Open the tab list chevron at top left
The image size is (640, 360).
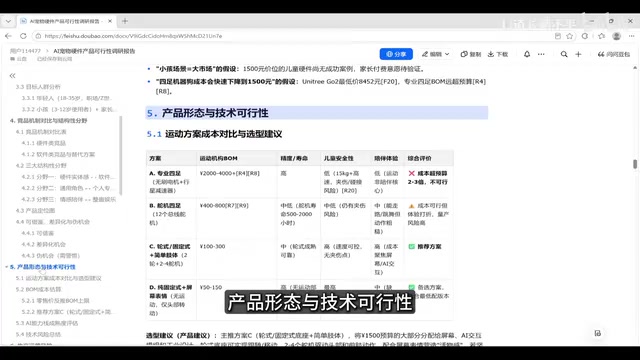8,21
